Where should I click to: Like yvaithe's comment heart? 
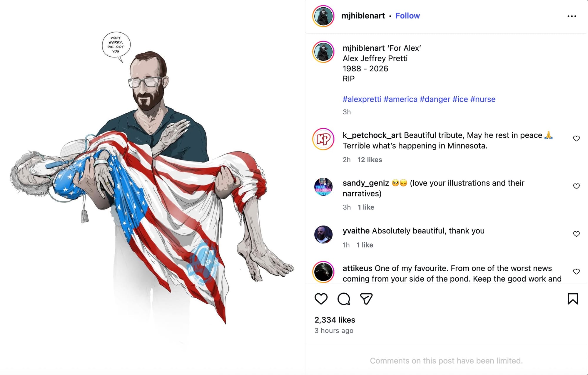pyautogui.click(x=576, y=234)
